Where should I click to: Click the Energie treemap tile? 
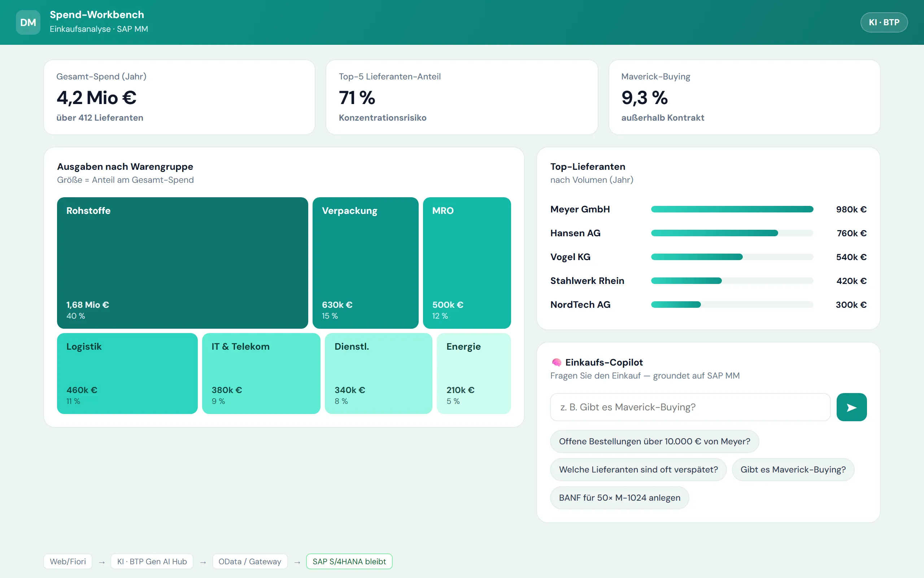(474, 374)
